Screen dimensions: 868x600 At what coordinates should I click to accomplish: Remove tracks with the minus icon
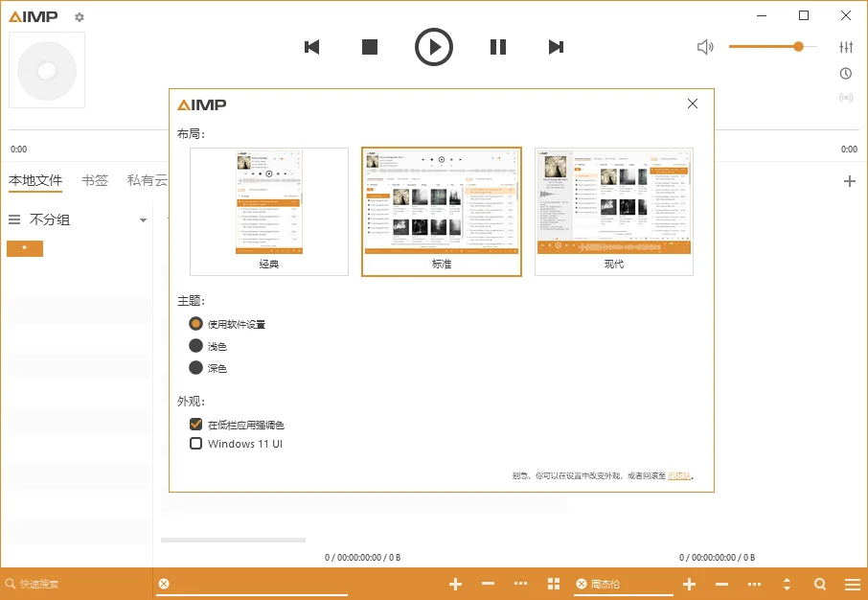488,584
